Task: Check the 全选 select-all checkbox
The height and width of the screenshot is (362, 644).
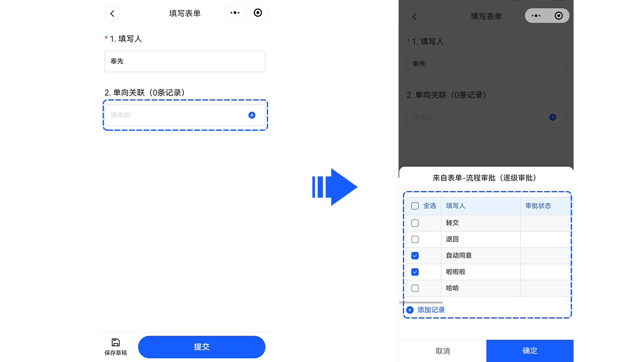Action: (x=415, y=206)
